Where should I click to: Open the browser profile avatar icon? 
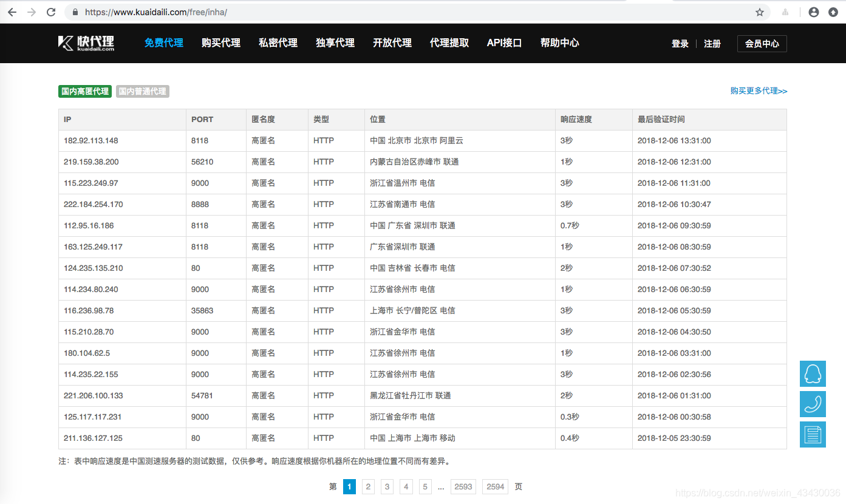[814, 12]
